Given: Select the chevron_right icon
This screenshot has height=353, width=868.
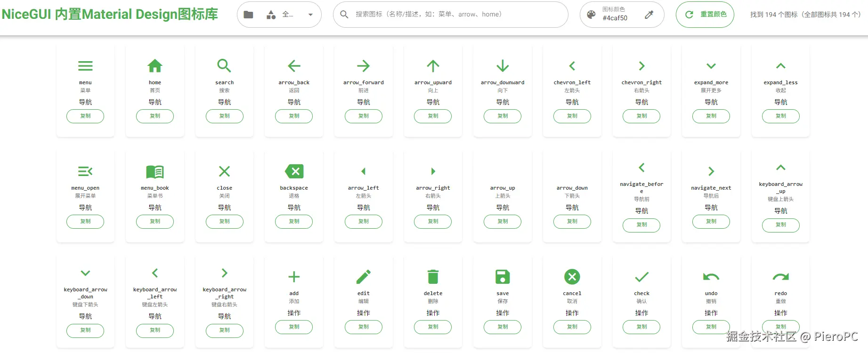Looking at the screenshot, I should (641, 66).
